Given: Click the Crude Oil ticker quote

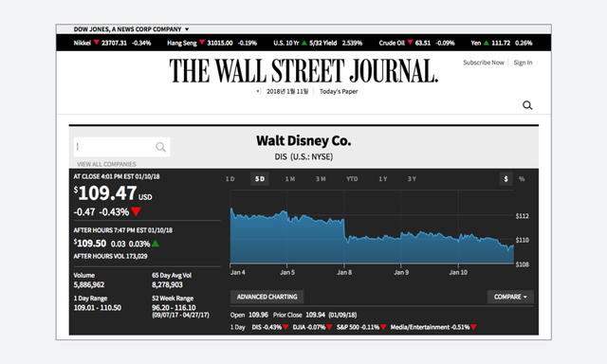Looking at the screenshot, I should (x=416, y=43).
